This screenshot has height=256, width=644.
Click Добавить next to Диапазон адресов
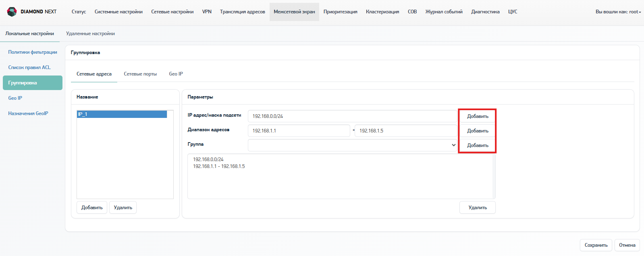[x=478, y=131]
